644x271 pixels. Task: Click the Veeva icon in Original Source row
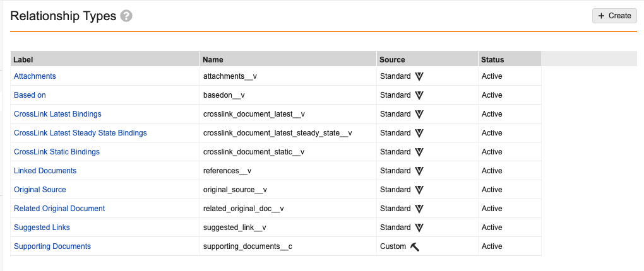(419, 190)
